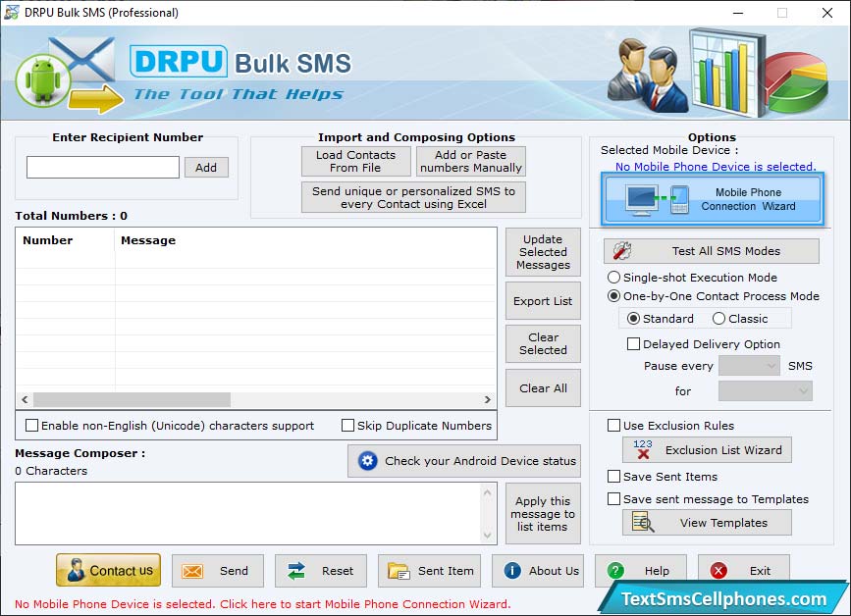
Task: Click the gear icon on Android Device status
Action: tap(367, 461)
